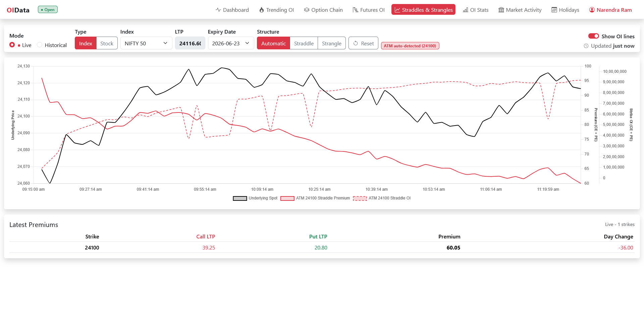
Task: Click the 39.25 call LTP value
Action: pyautogui.click(x=209, y=248)
